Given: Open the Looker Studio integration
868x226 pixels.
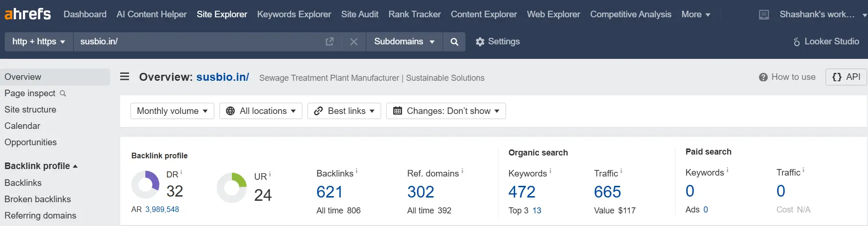Looking at the screenshot, I should (x=826, y=42).
